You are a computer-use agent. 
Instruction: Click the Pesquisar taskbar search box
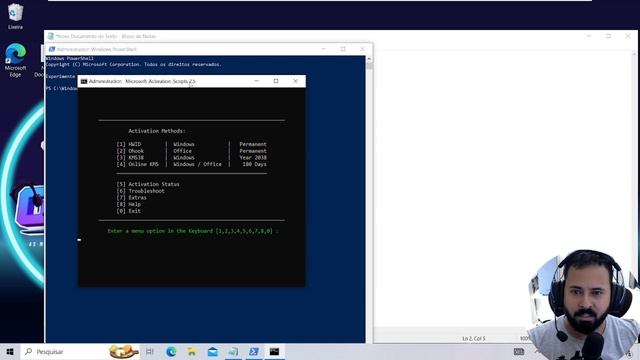click(x=81, y=351)
